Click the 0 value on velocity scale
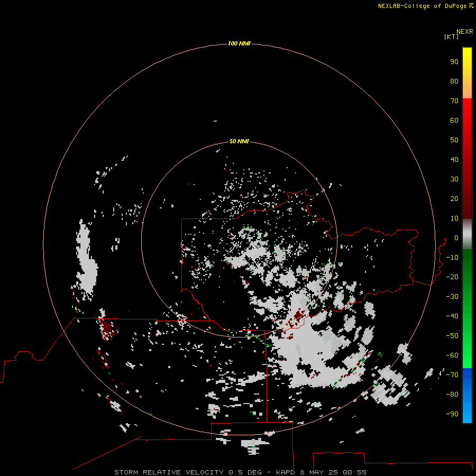Image resolution: width=476 pixels, height=476 pixels. coord(456,238)
